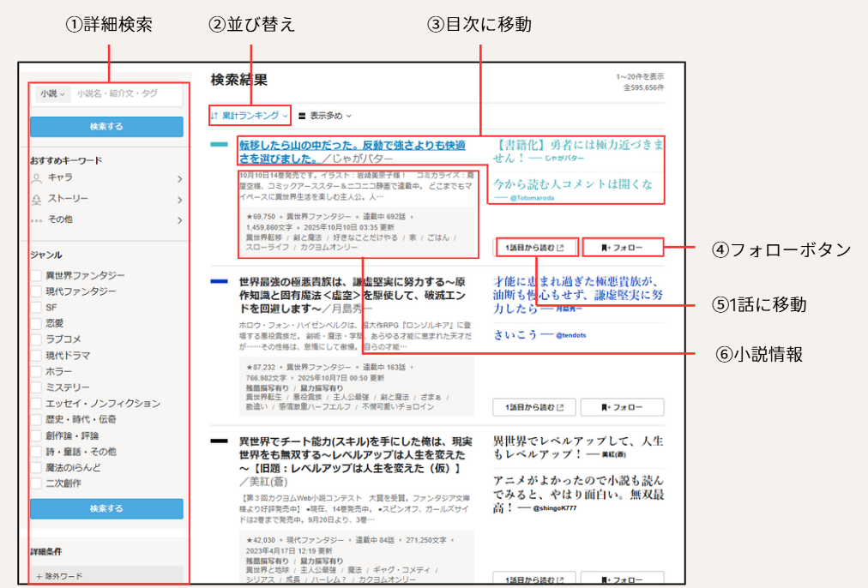
Task: Open the 累計ランキング sort dropdown
Action: point(250,115)
